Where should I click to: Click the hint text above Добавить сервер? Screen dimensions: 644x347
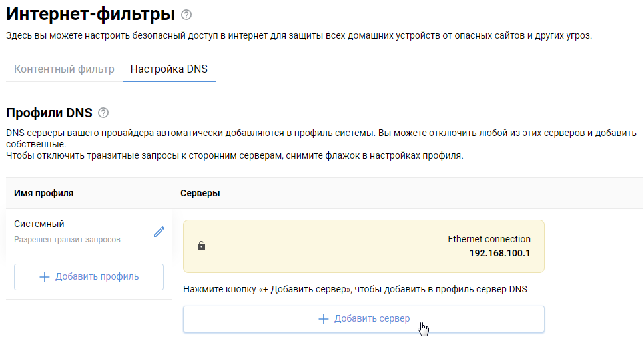[355, 289]
